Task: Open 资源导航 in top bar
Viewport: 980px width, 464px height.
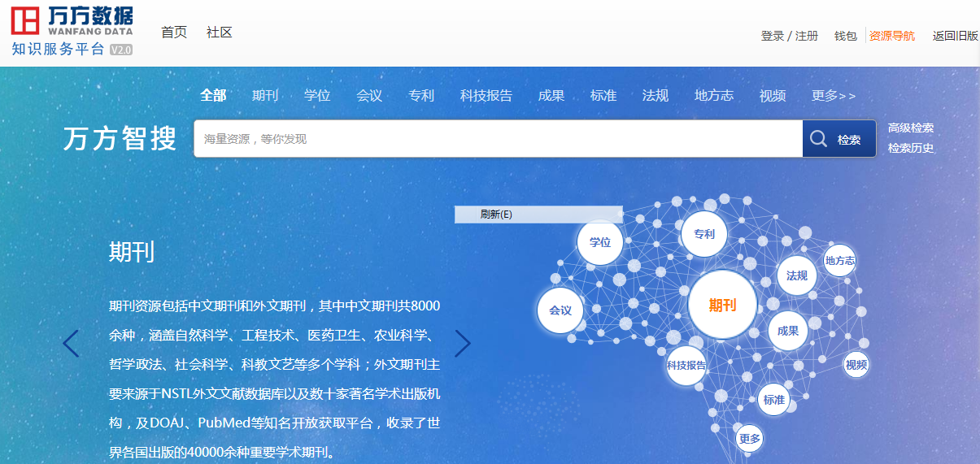Action: tap(891, 36)
